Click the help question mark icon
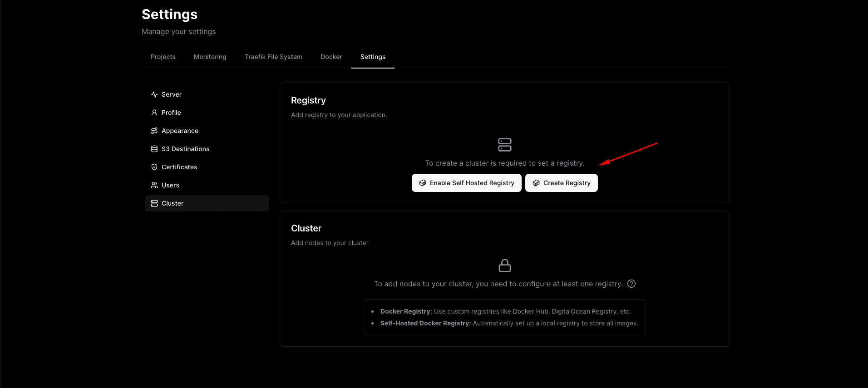 click(x=631, y=284)
